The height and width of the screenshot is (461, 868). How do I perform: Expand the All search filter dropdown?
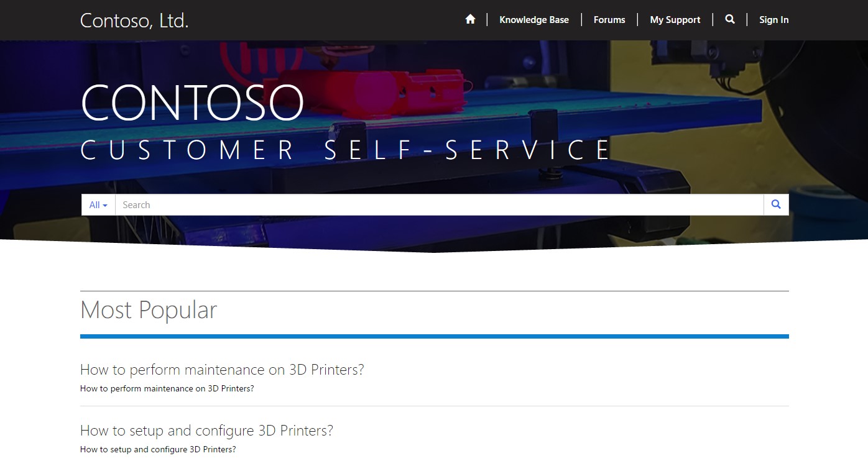98,205
